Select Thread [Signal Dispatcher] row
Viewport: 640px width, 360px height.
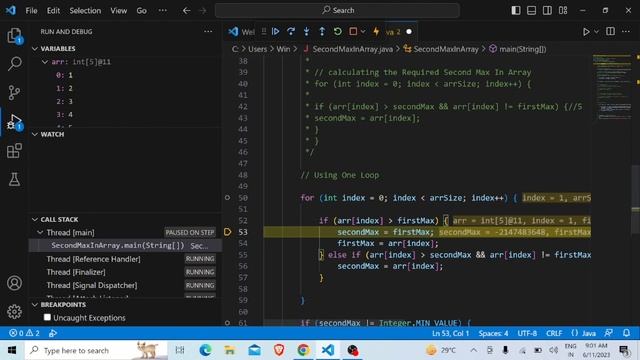click(126, 285)
